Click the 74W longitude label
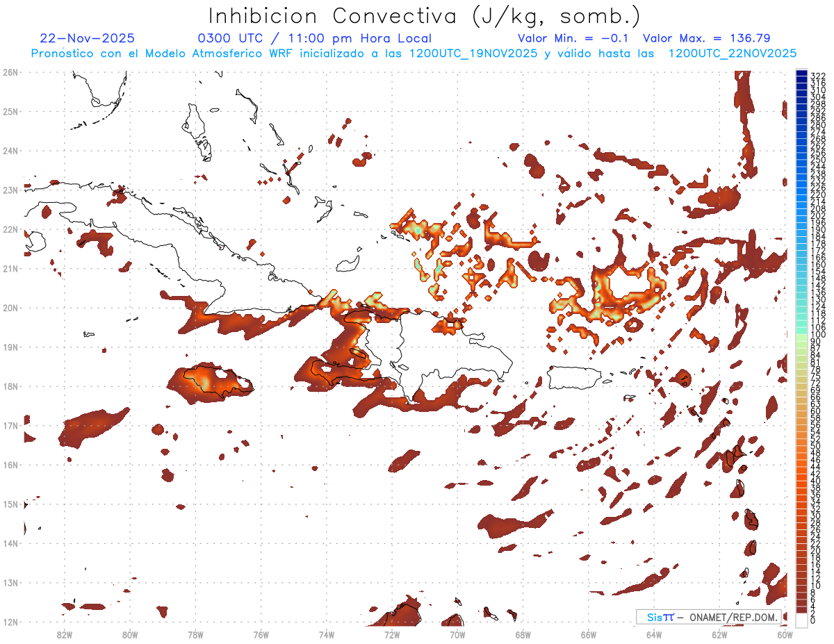This screenshot has width=834, height=644. (x=327, y=634)
